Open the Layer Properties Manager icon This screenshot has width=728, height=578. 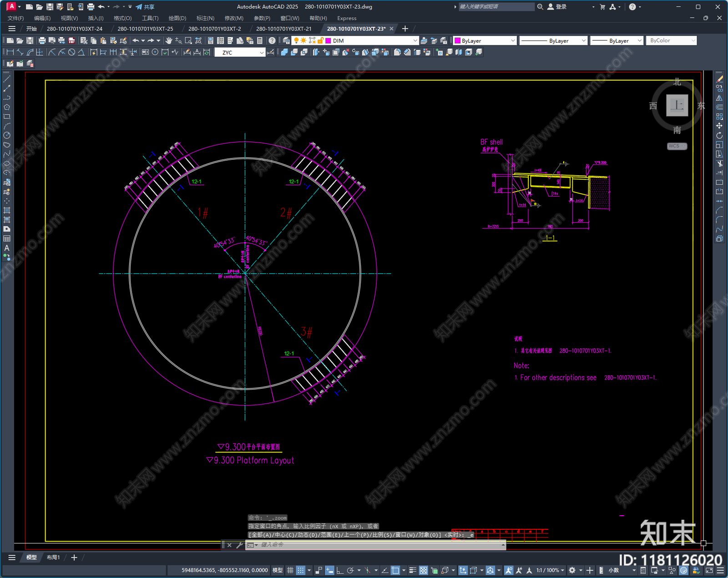pos(286,41)
